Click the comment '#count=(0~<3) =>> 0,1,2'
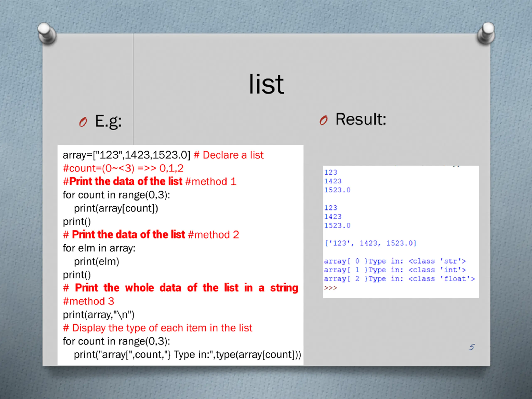This screenshot has width=532, height=399. [123, 168]
